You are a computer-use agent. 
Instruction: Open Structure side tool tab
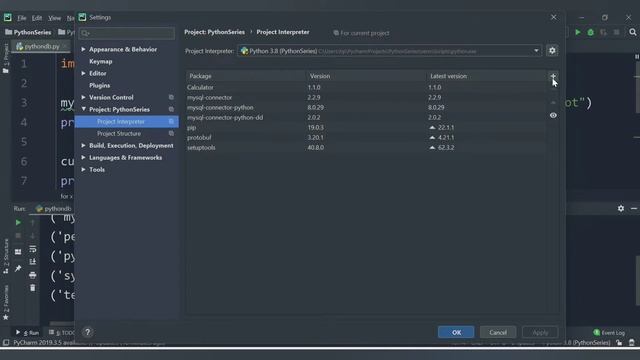click(x=6, y=256)
